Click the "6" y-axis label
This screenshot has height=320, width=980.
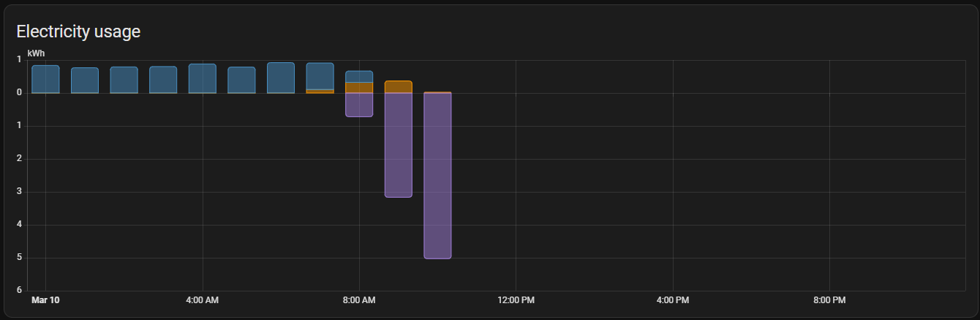point(20,291)
